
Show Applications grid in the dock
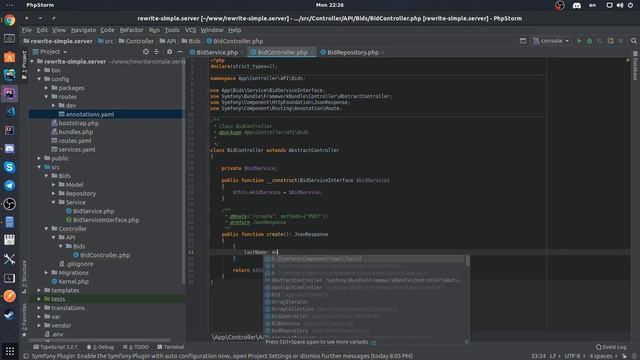(9, 351)
